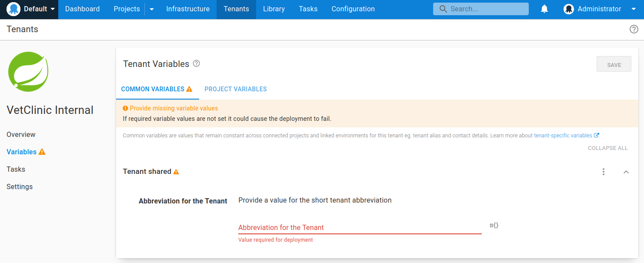The height and width of the screenshot is (263, 644).
Task: Go to the Library menu item
Action: [274, 9]
